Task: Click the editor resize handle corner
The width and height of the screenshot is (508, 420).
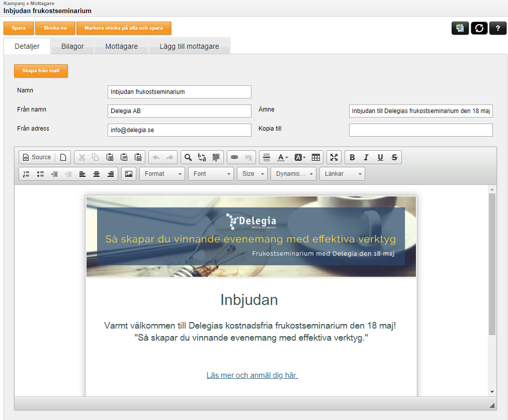Action: (492, 405)
